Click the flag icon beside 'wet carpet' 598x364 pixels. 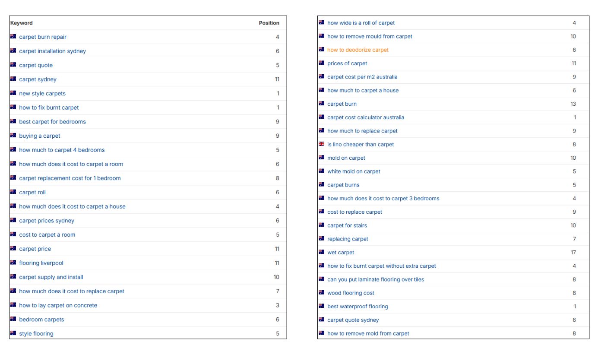321,252
